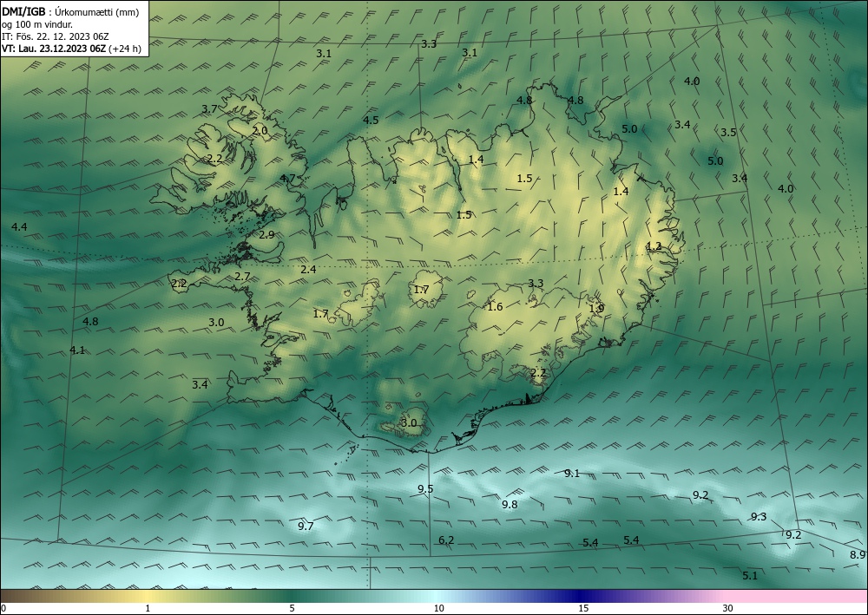Click the 1.9 value label
The height and width of the screenshot is (615, 868).
pyautogui.click(x=596, y=309)
